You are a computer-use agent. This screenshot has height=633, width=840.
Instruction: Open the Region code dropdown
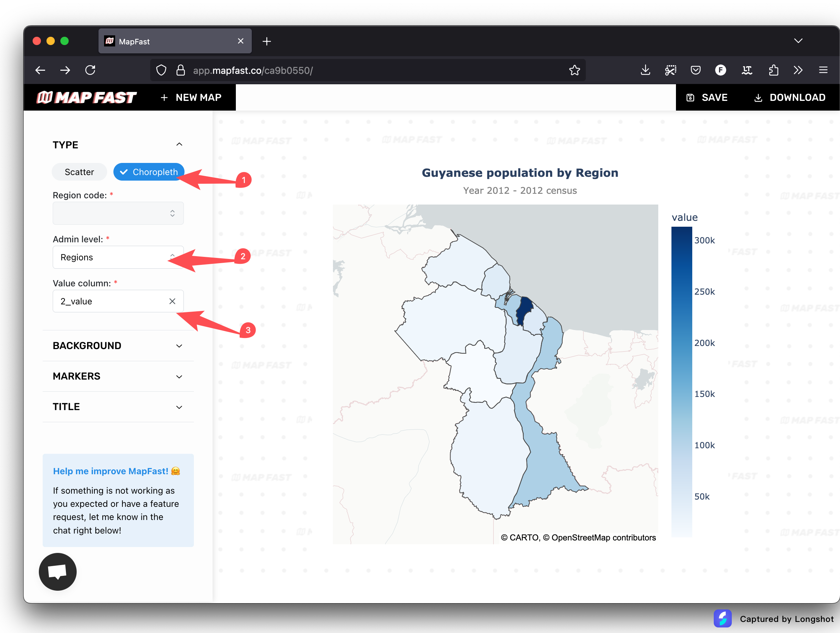tap(118, 213)
